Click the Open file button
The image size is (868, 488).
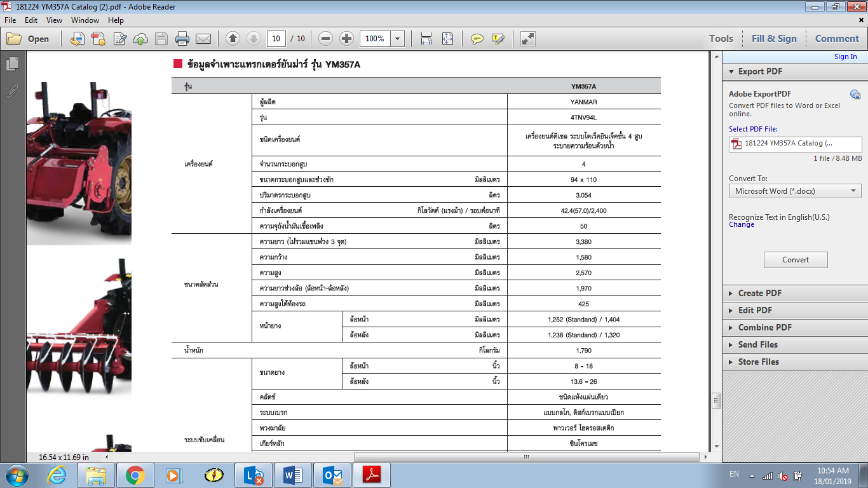(x=28, y=39)
